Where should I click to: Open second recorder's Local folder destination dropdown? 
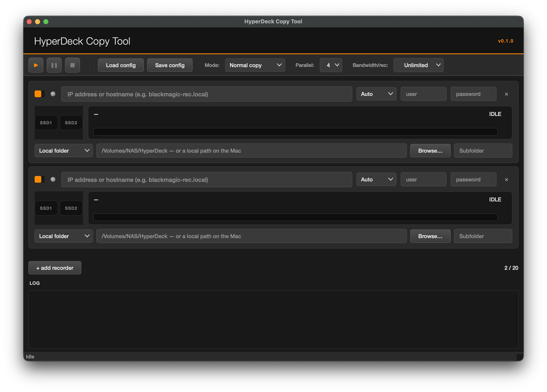click(x=64, y=236)
